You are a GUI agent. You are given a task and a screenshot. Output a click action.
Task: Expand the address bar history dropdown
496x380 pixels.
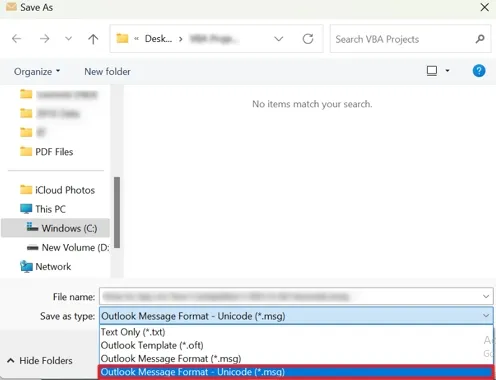(x=279, y=39)
